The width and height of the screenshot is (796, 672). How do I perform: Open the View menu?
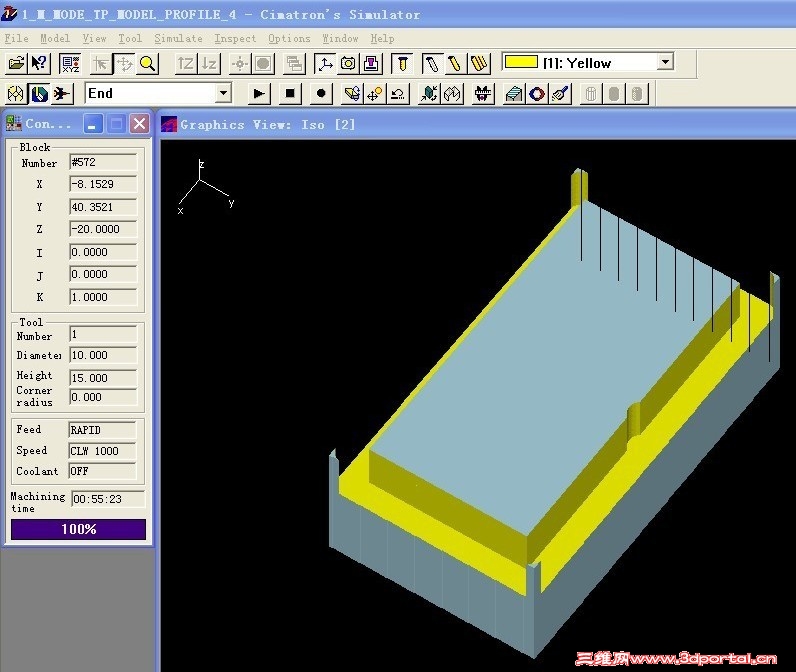click(94, 39)
